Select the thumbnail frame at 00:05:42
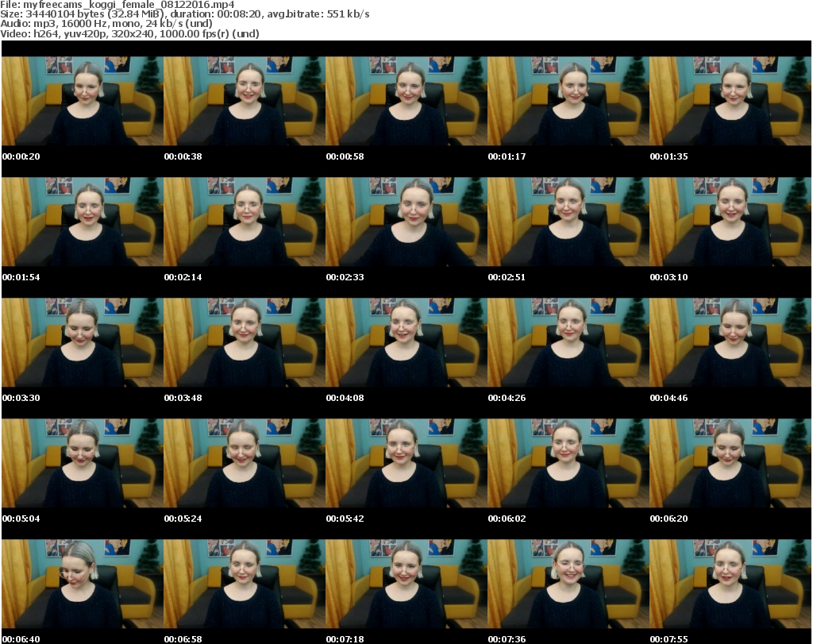The height and width of the screenshot is (644, 813). [406, 464]
